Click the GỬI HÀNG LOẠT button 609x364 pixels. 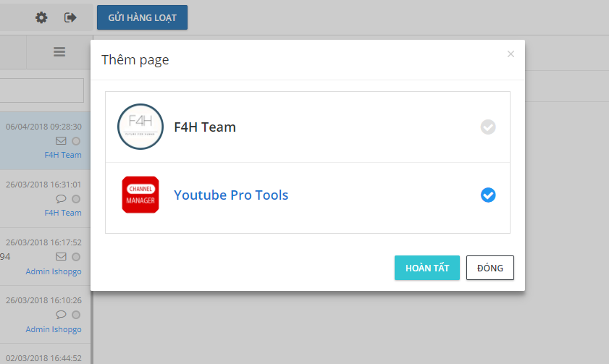coord(142,17)
